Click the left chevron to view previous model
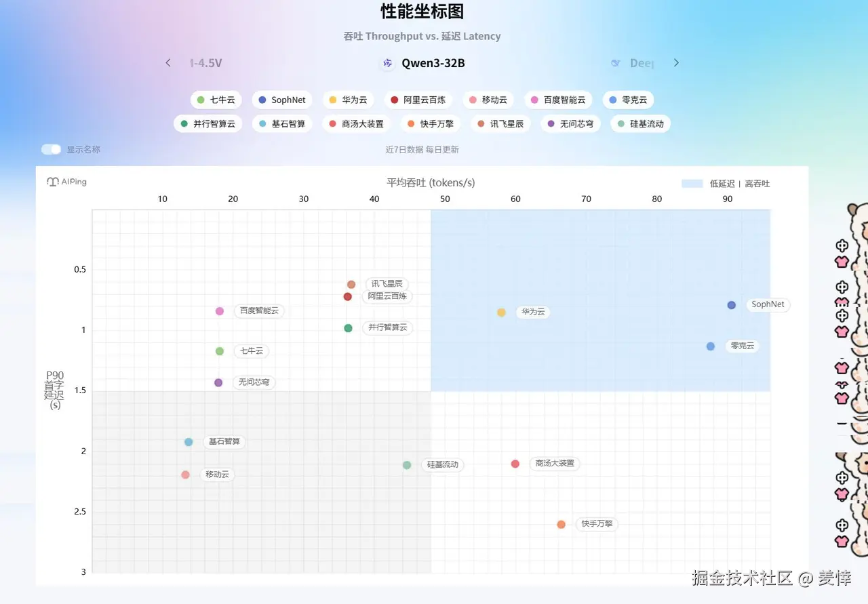The image size is (868, 604). tap(167, 62)
